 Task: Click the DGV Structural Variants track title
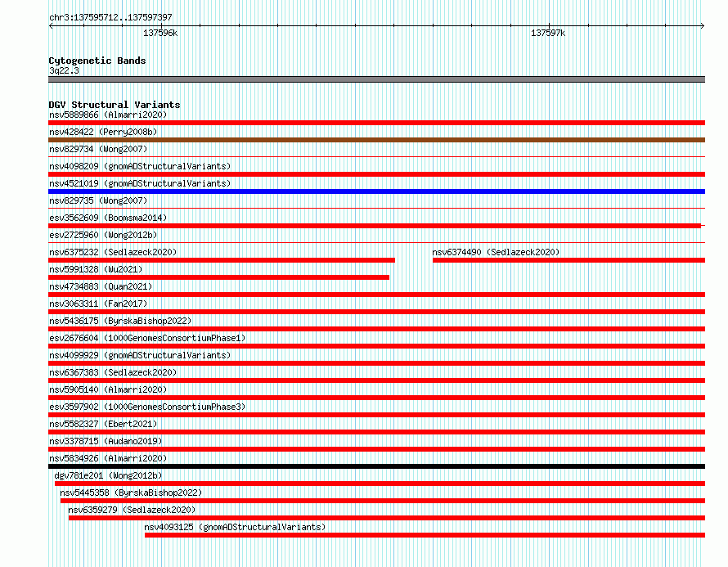(115, 105)
